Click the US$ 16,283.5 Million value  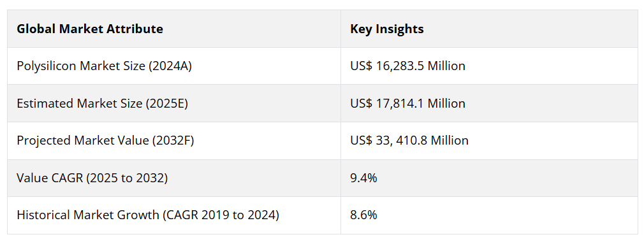(407, 66)
